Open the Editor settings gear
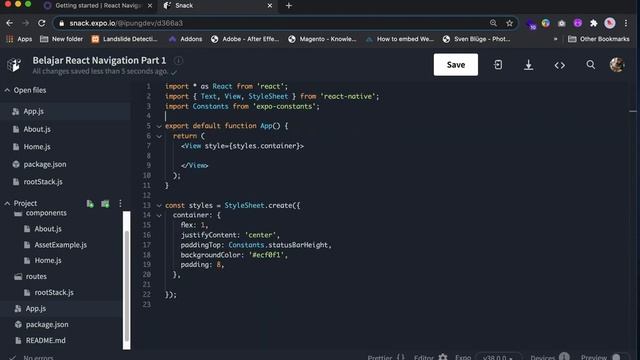Screen dimensions: 640x360 point(443,357)
